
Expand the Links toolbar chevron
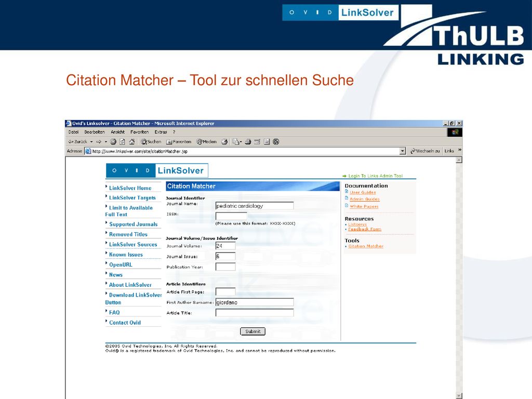[x=460, y=150]
